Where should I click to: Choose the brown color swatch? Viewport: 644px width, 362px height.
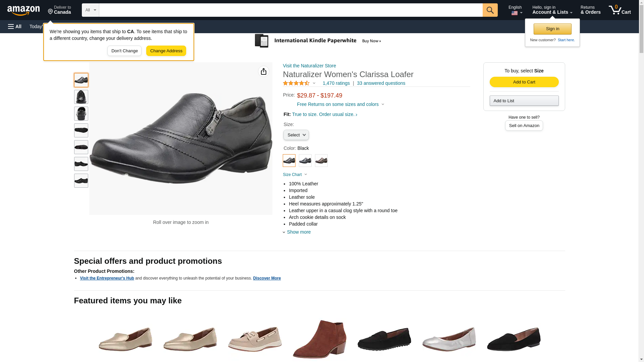click(x=321, y=161)
